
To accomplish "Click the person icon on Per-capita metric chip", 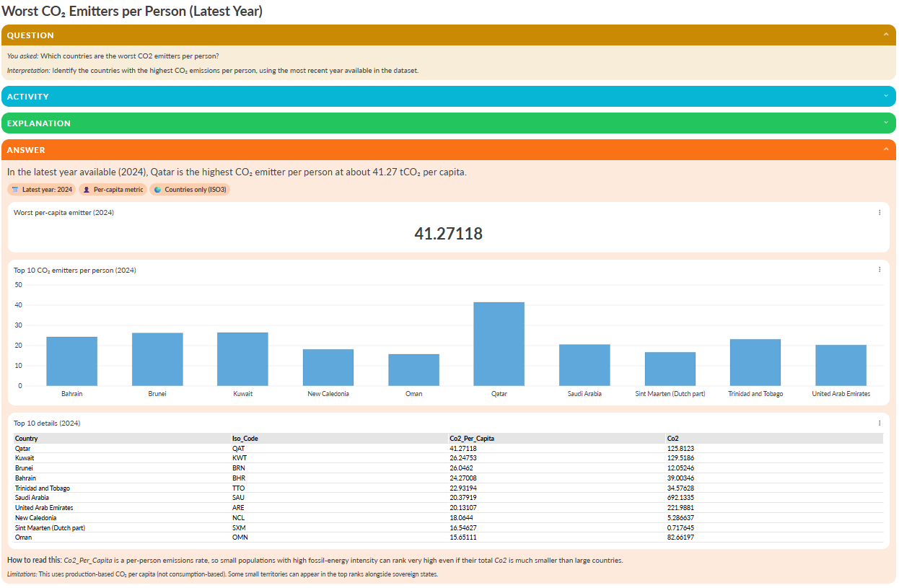I will (87, 190).
